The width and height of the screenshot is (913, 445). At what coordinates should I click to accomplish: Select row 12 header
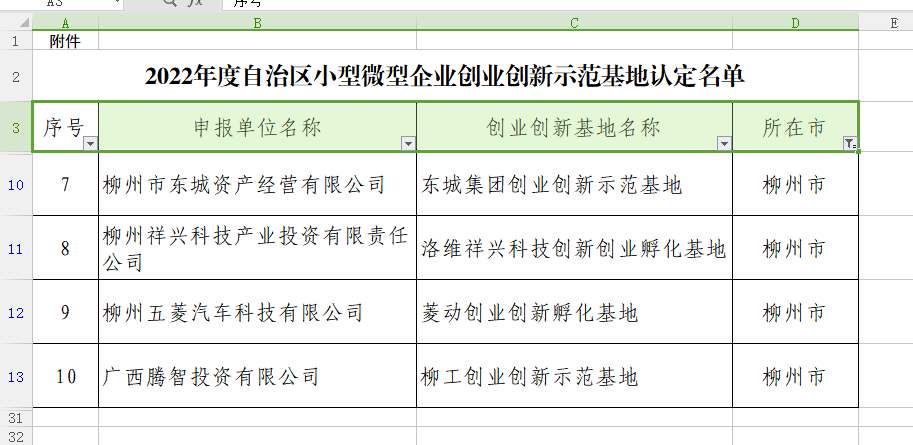(x=16, y=313)
